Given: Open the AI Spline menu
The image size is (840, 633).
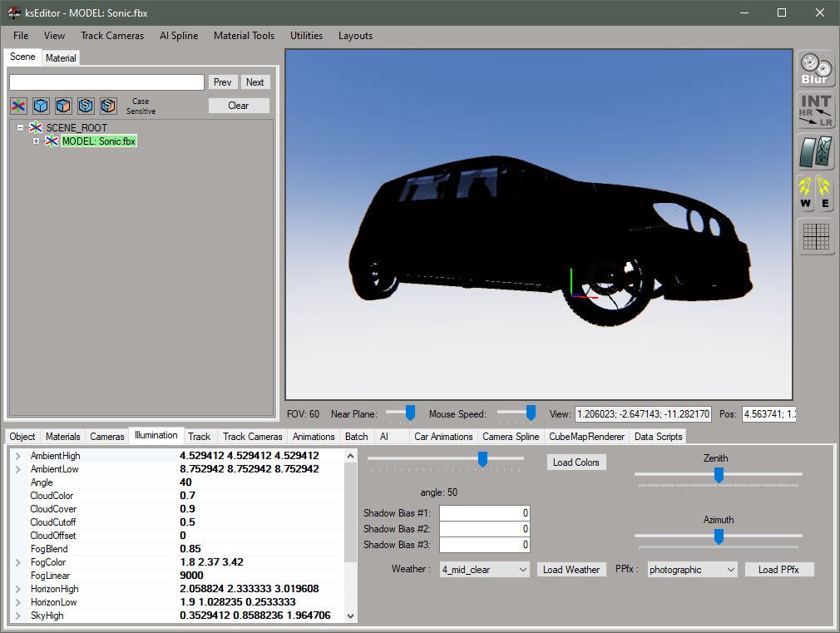Looking at the screenshot, I should click(179, 36).
